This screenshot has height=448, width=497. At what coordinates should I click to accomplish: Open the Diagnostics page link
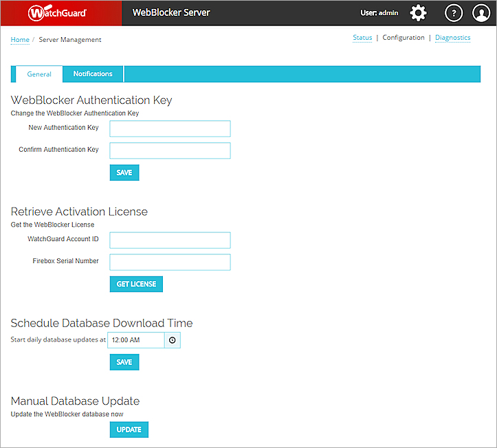coord(452,38)
